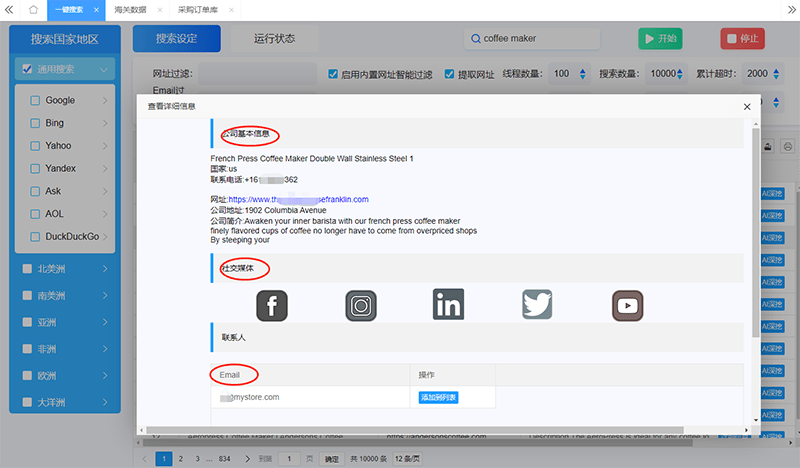Toggle the AOL search engine checkbox

35,214
